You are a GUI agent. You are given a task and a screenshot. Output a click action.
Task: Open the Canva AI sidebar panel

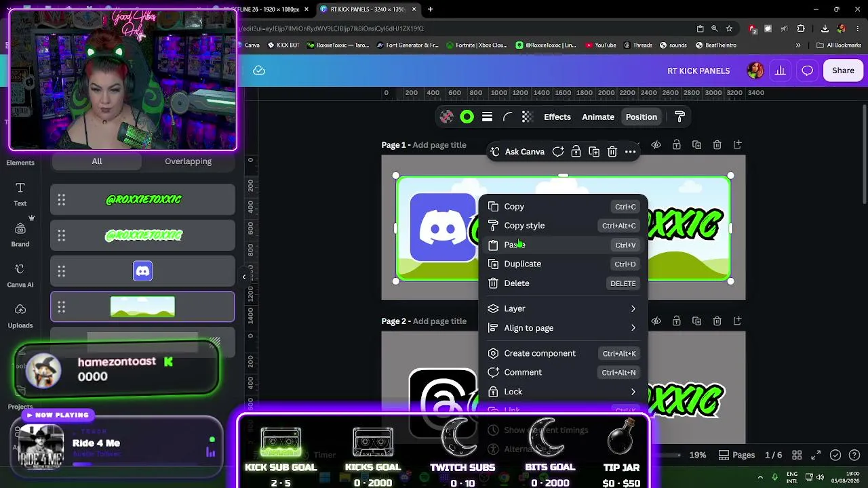[20, 275]
